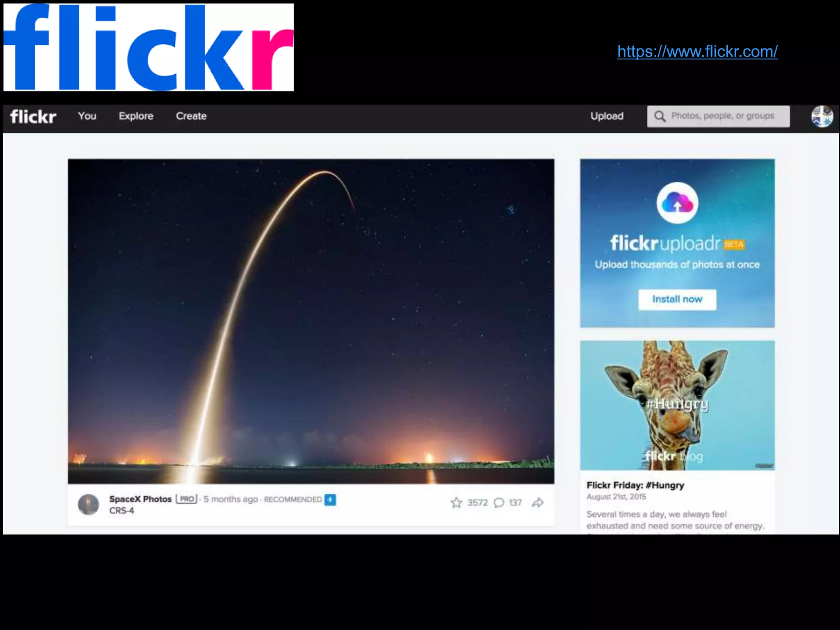Image resolution: width=840 pixels, height=630 pixels.
Task: Click the comment bubble icon
Action: pyautogui.click(x=499, y=503)
